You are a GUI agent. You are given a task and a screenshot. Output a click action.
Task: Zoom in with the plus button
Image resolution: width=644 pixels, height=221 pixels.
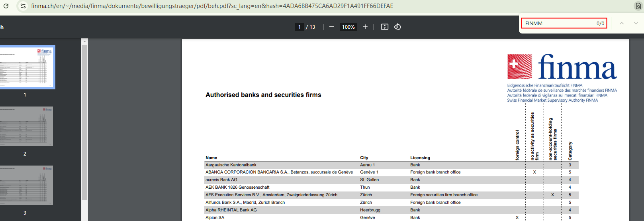(365, 27)
